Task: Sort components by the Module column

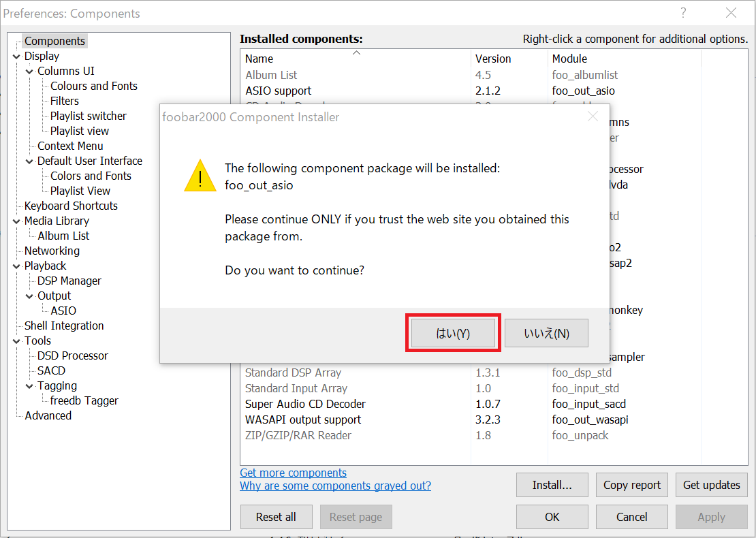Action: click(x=625, y=59)
